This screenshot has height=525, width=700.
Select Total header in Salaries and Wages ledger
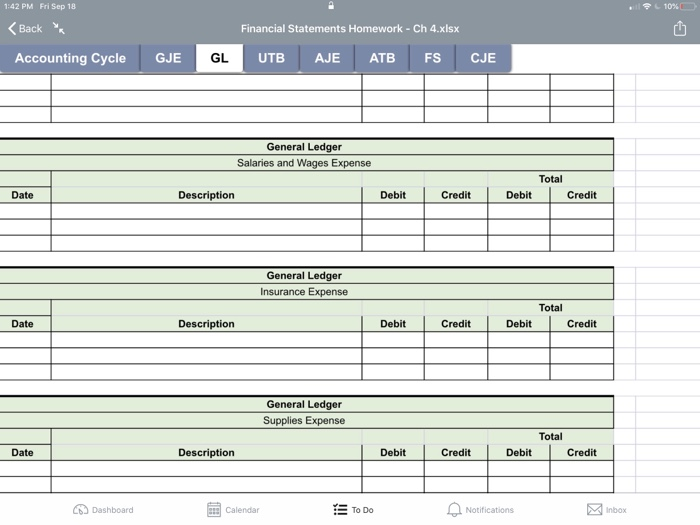point(550,179)
